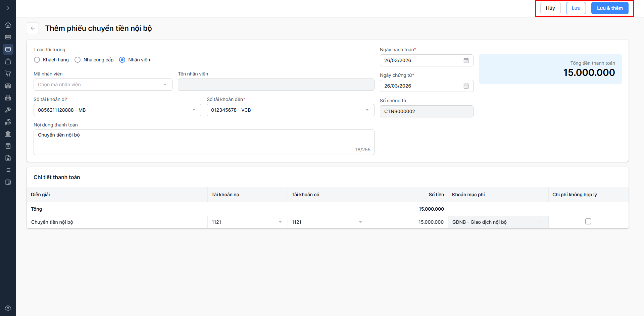Open the Số tài khoản đến dropdown
Viewport: 644px width, 316px height.
click(290, 110)
